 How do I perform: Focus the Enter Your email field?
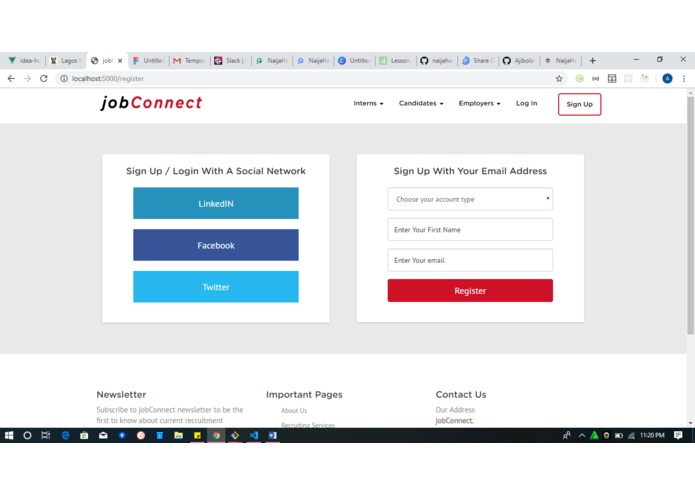470,260
